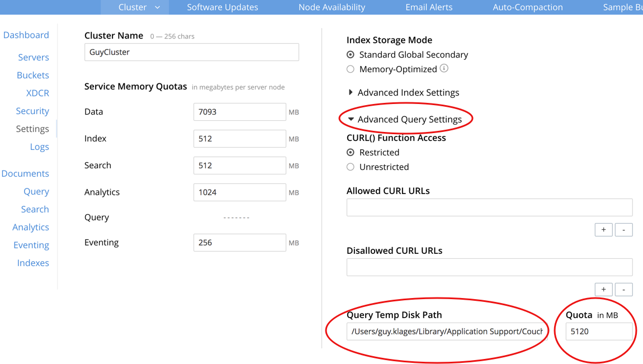Click the Memory-Optimized info icon
The image size is (643, 364).
tap(444, 69)
